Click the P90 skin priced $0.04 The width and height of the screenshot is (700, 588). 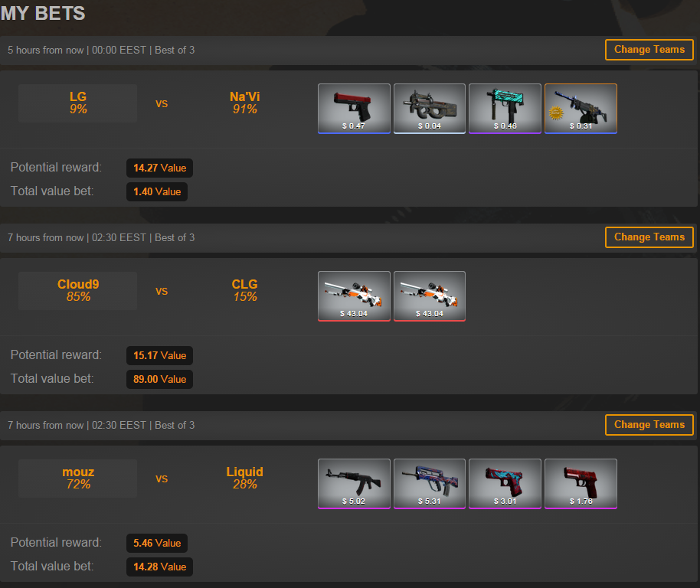click(430, 109)
